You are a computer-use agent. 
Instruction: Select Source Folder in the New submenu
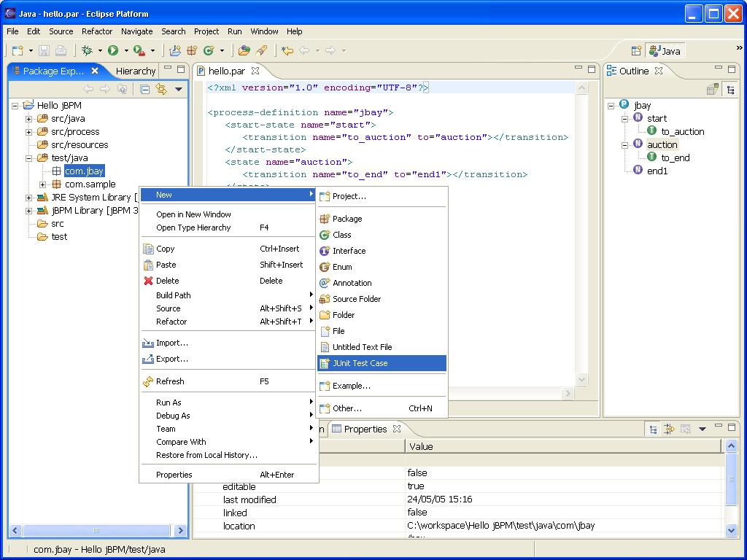coord(382,299)
